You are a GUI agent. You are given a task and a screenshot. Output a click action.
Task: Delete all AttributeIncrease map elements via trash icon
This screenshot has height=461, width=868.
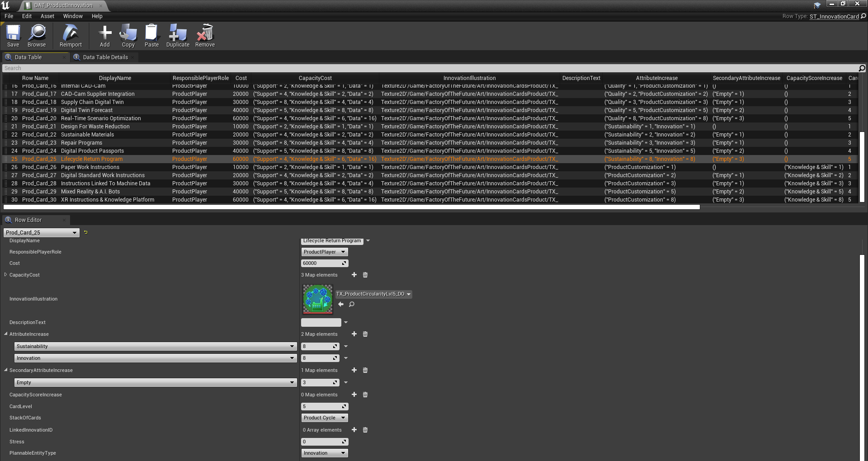coord(365,334)
